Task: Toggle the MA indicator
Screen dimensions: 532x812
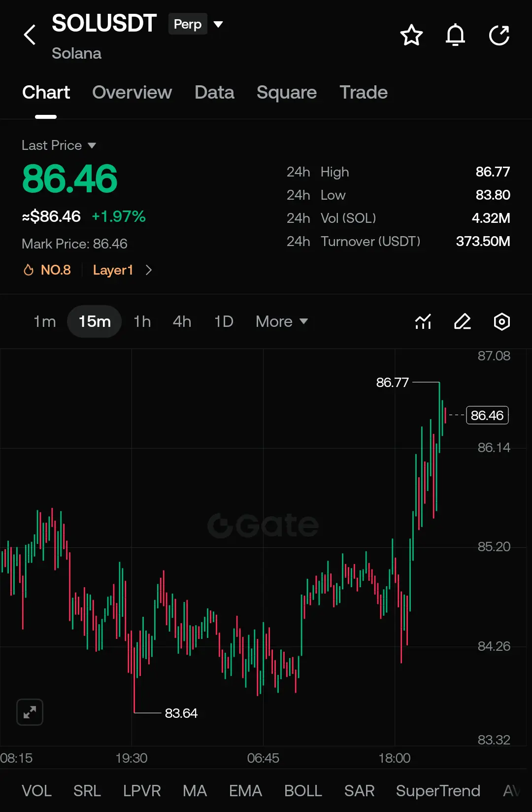Action: [195, 790]
